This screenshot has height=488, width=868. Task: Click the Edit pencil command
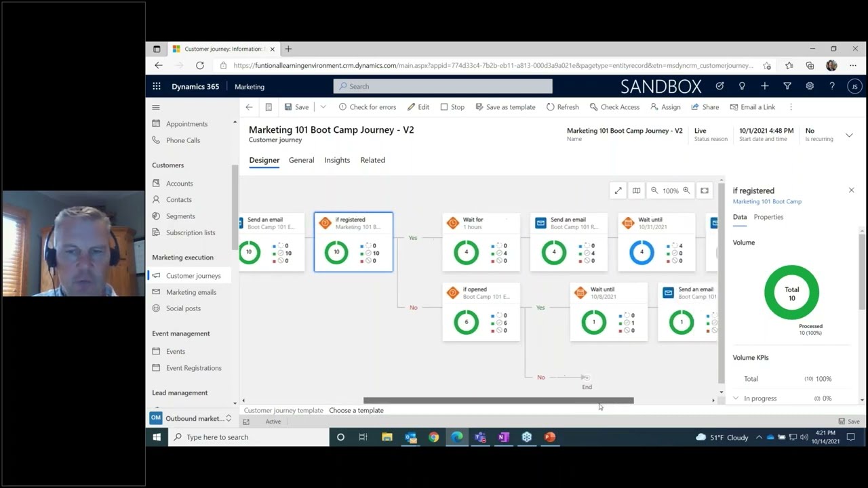click(418, 107)
